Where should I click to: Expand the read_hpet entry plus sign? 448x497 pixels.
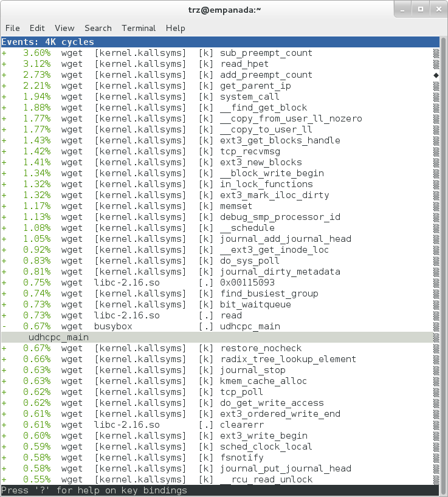pyautogui.click(x=4, y=64)
